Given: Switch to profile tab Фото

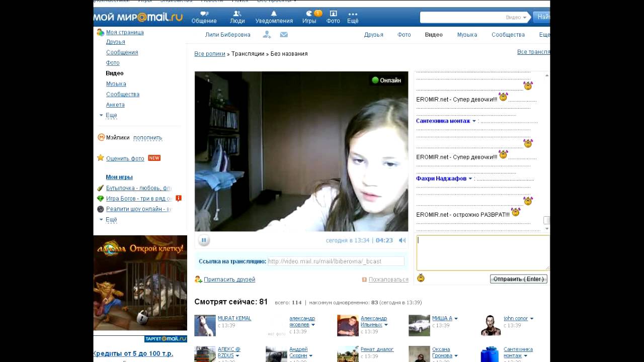Looking at the screenshot, I should click(x=404, y=35).
